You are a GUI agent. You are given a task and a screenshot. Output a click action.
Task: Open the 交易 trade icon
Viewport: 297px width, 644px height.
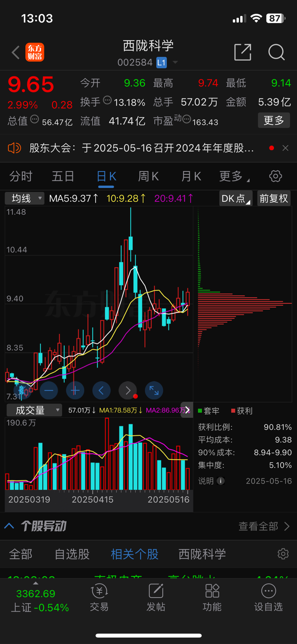(99, 598)
